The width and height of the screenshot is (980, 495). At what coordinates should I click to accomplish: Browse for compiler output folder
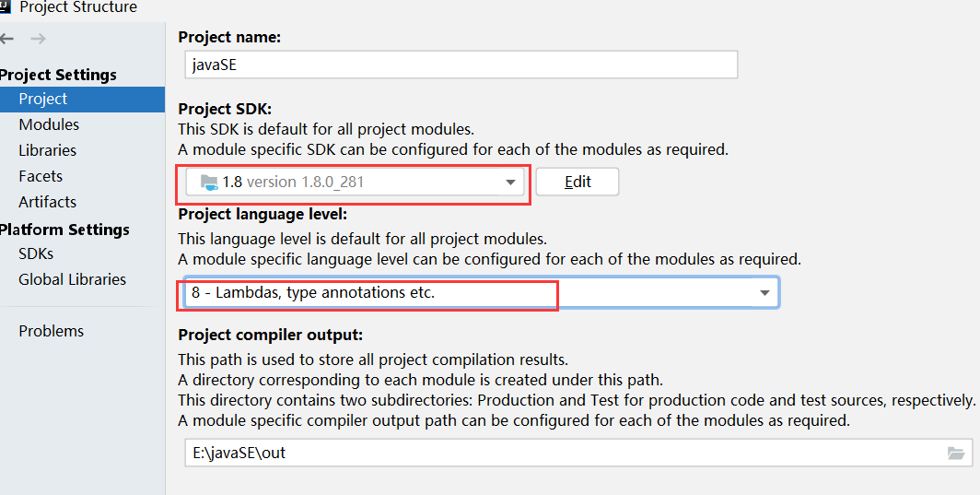click(x=955, y=453)
